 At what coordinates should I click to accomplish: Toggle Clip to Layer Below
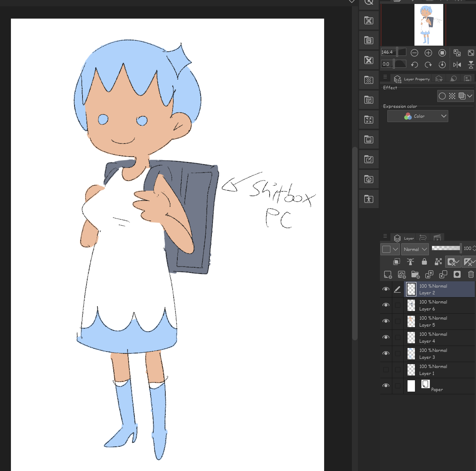click(x=397, y=262)
